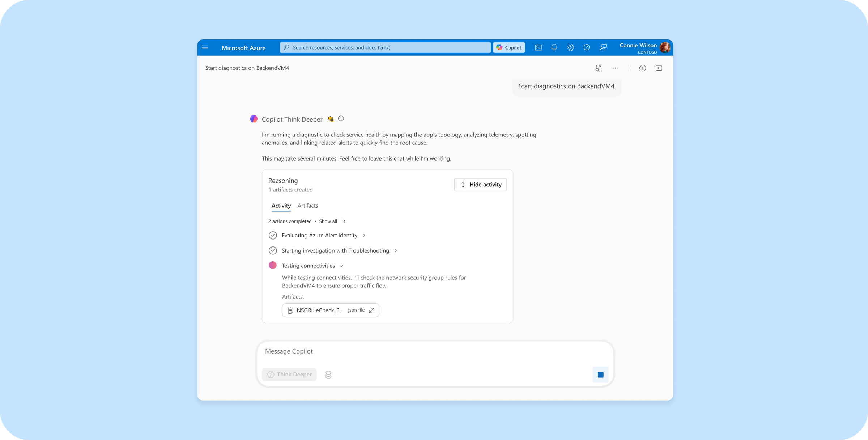Switch to the Activity tab
This screenshot has height=440, width=868.
[x=281, y=206]
